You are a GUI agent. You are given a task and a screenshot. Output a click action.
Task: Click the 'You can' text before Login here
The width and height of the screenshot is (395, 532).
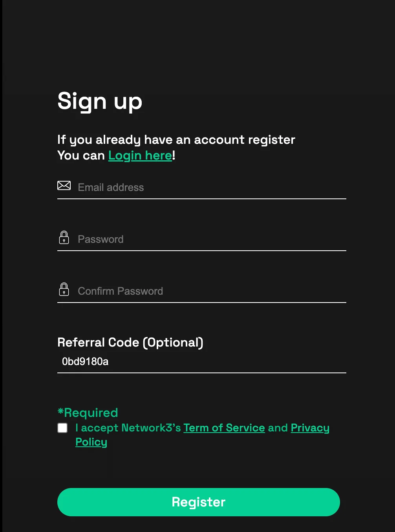pos(81,156)
